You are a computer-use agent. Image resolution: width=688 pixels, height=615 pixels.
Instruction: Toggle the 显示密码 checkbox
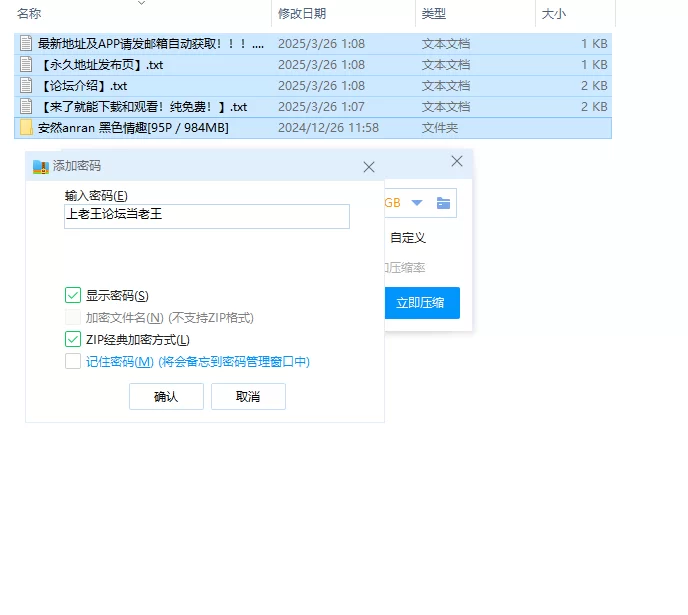tap(73, 295)
